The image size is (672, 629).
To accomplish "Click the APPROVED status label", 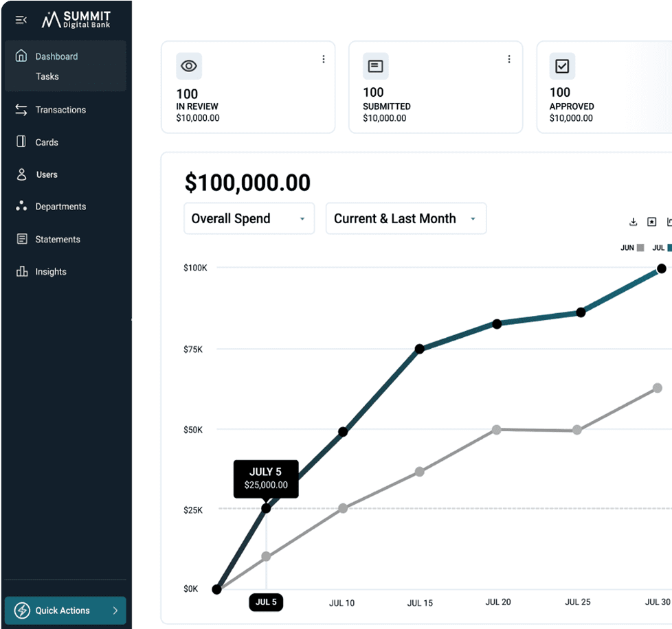I will click(572, 106).
